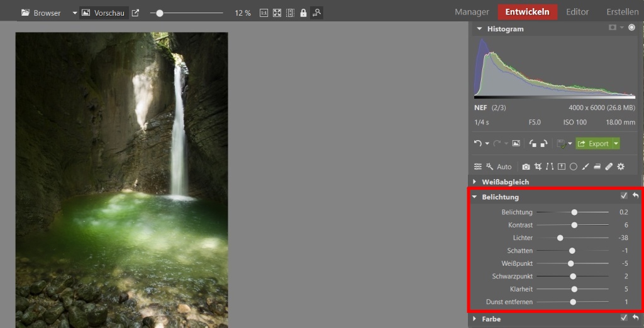This screenshot has width=644, height=328.
Task: Rotate the image right
Action: tap(544, 143)
